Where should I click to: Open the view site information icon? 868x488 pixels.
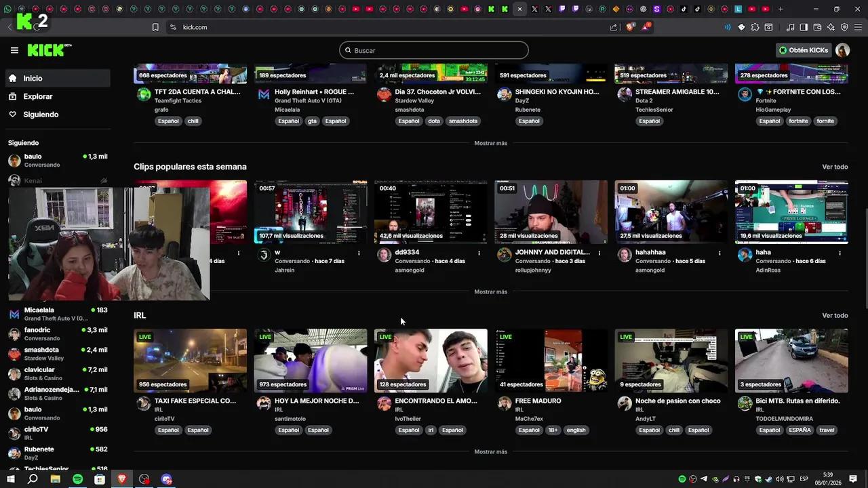173,27
